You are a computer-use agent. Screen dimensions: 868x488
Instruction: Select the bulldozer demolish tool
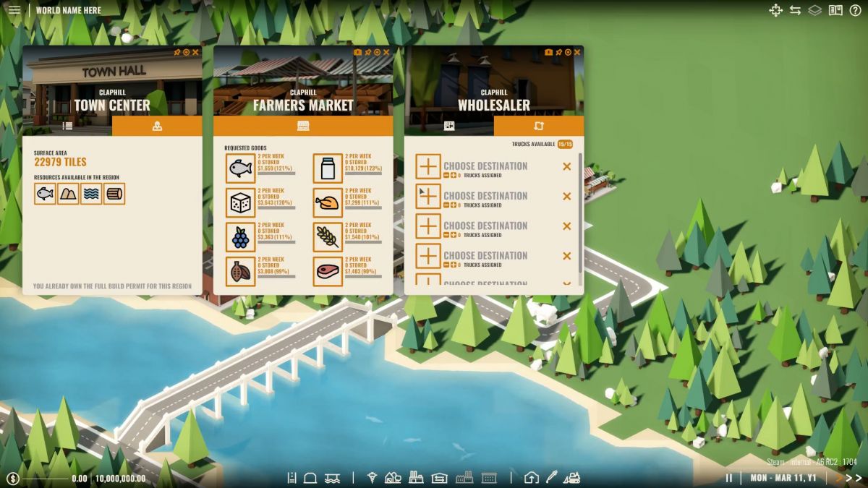pos(571,477)
